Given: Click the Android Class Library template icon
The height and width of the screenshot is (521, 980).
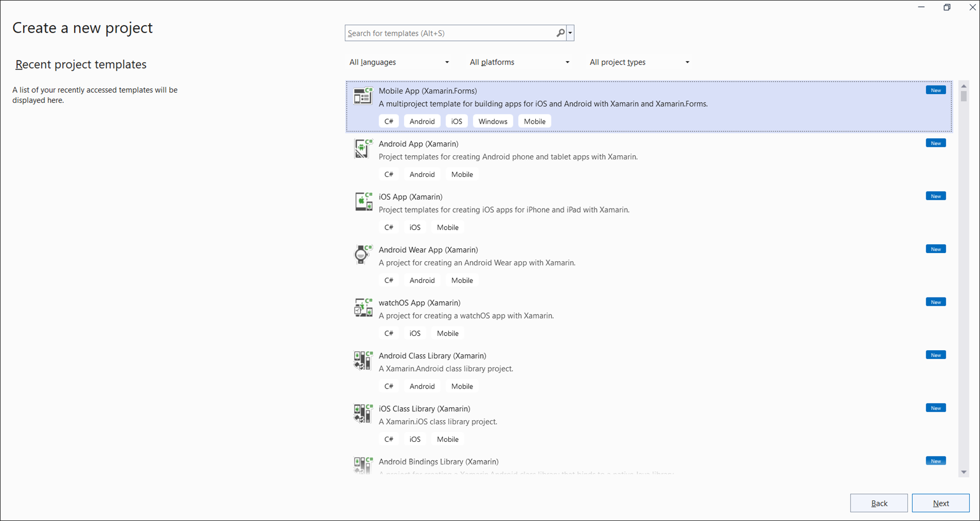Looking at the screenshot, I should coord(363,361).
